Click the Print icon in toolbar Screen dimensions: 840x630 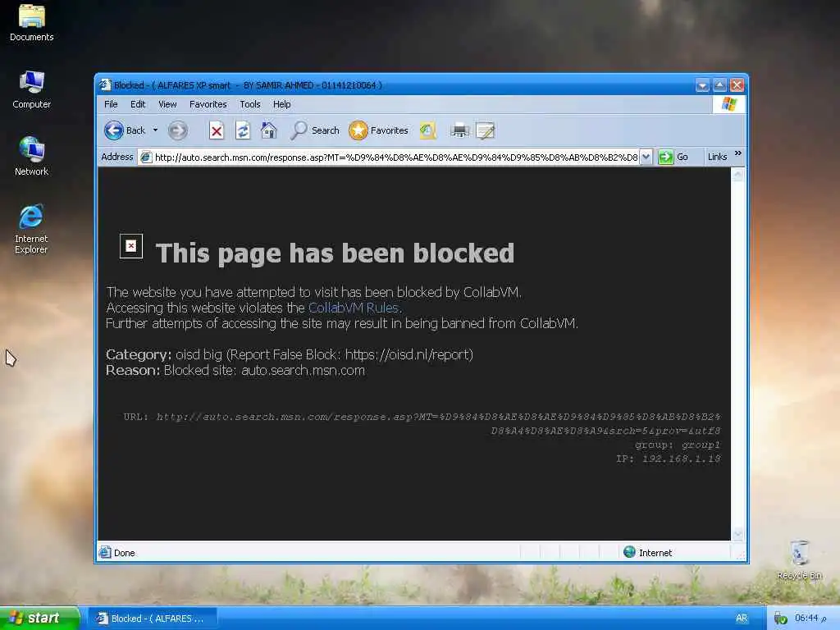tap(459, 130)
